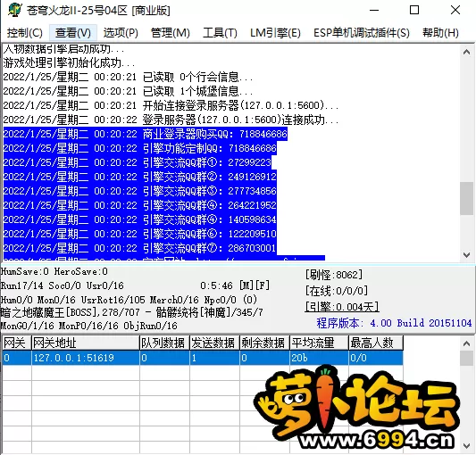Image resolution: width=476 pixels, height=455 pixels.
Task: Click log line 引擎交流QQ群②: 249126912
Action: click(140, 177)
